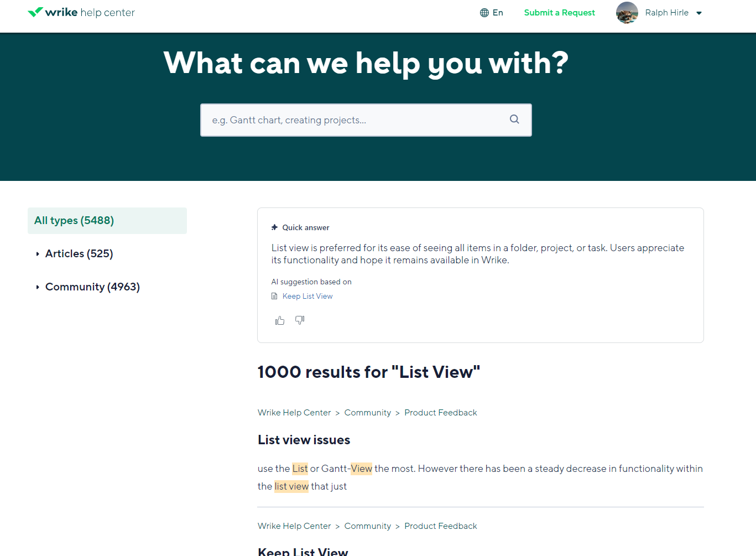
Task: Open the Keep List View result title
Action: coord(303,551)
